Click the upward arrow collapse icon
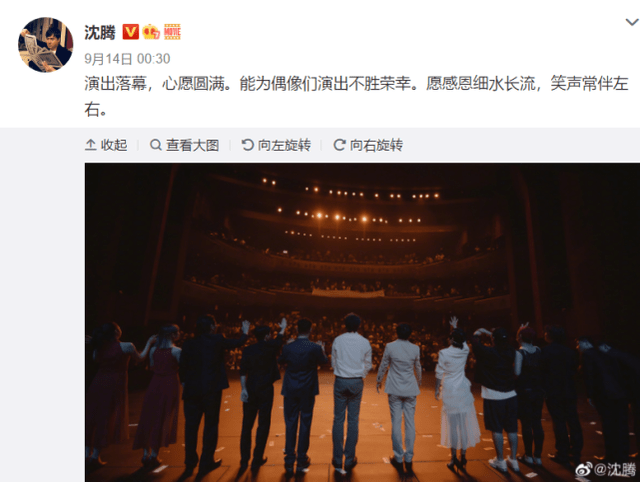This screenshot has height=482, width=640. (91, 145)
